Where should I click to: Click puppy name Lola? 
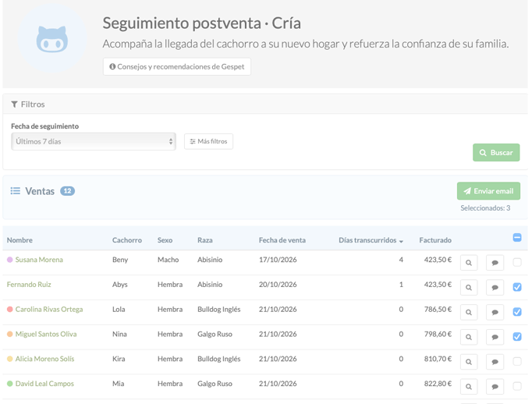pyautogui.click(x=119, y=309)
